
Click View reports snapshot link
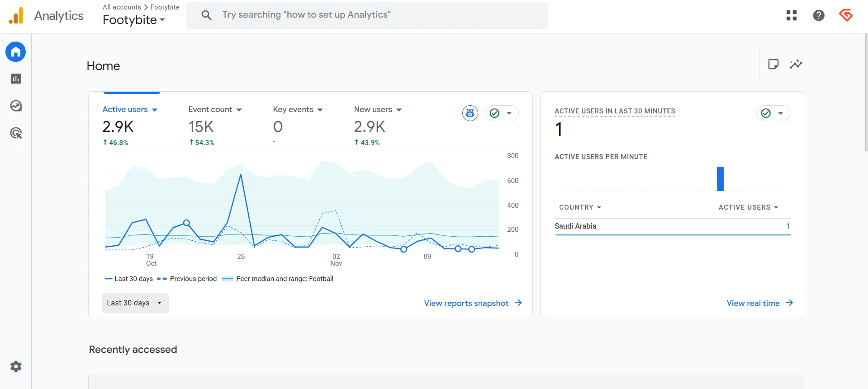(473, 303)
